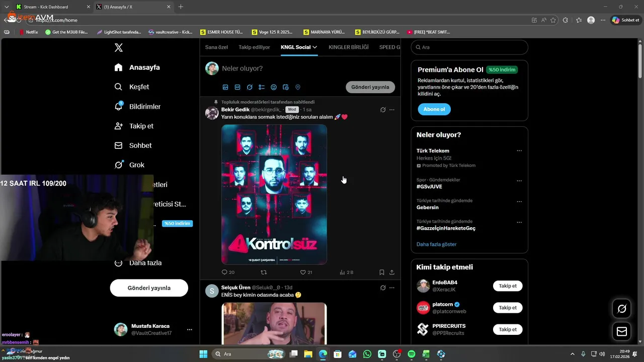The image size is (644, 362).
Task: Click the X search box Ara
Action: click(x=469, y=47)
